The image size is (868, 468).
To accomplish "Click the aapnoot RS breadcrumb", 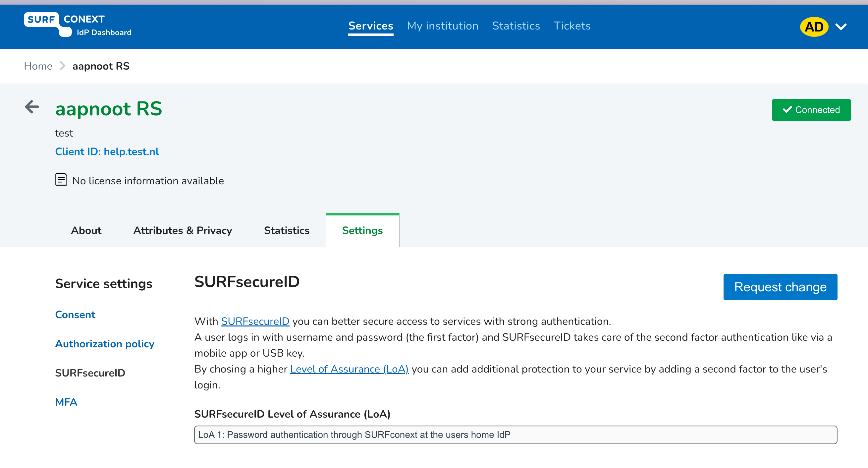I will [101, 66].
